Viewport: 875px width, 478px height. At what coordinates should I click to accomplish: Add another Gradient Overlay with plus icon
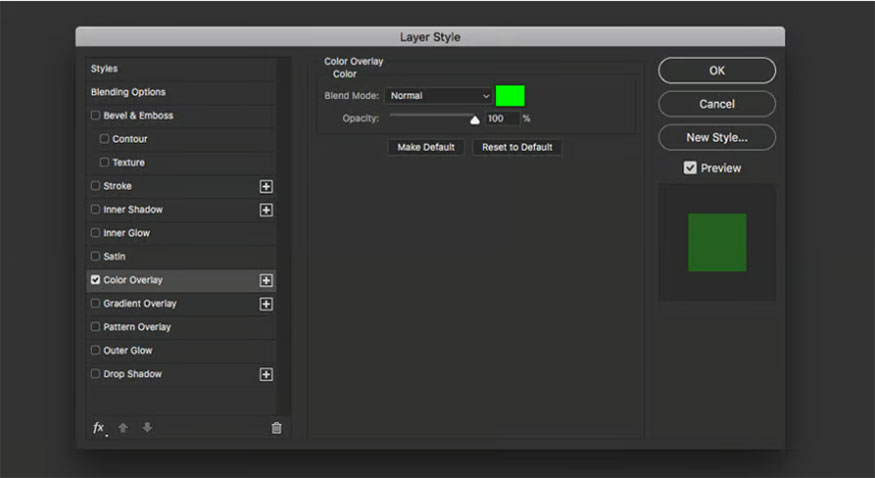[x=266, y=304]
